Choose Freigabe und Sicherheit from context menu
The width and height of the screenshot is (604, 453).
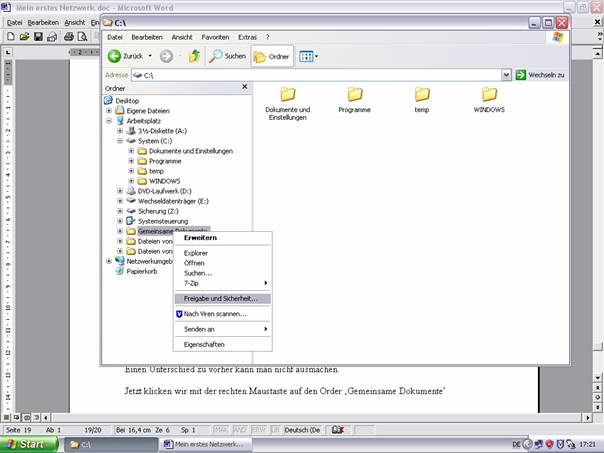220,298
